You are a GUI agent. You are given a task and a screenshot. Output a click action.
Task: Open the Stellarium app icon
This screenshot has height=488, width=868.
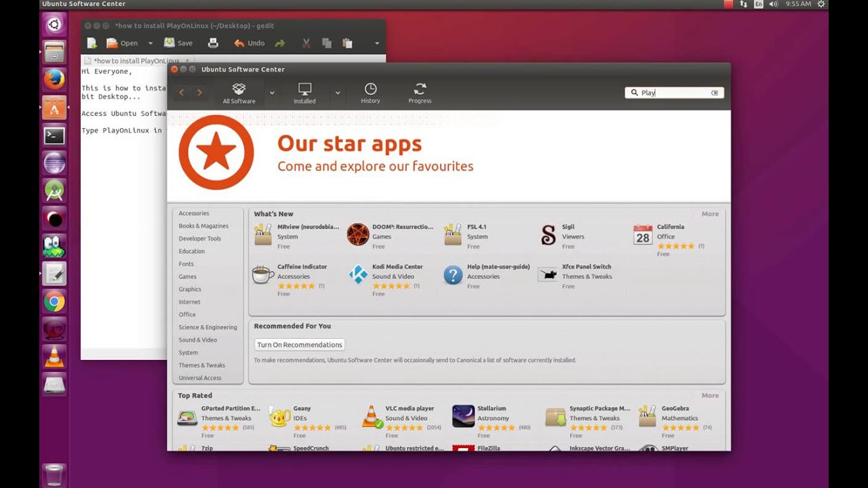tap(464, 417)
